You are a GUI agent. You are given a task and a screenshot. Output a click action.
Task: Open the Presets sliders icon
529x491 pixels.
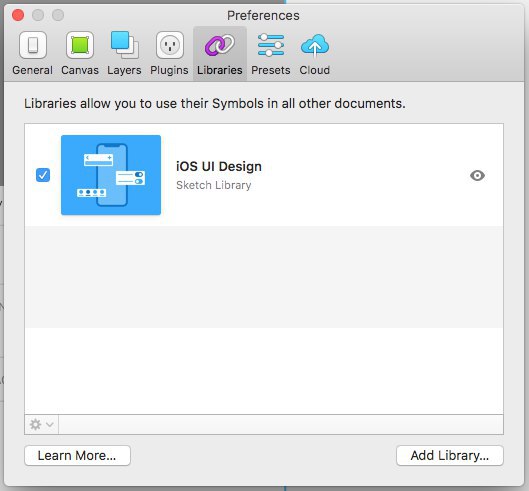(x=271, y=45)
